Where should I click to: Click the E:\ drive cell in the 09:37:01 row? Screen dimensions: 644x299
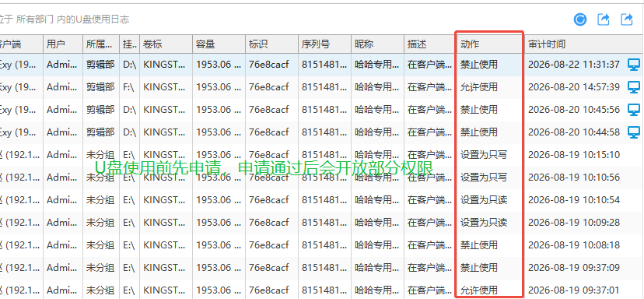(129, 290)
